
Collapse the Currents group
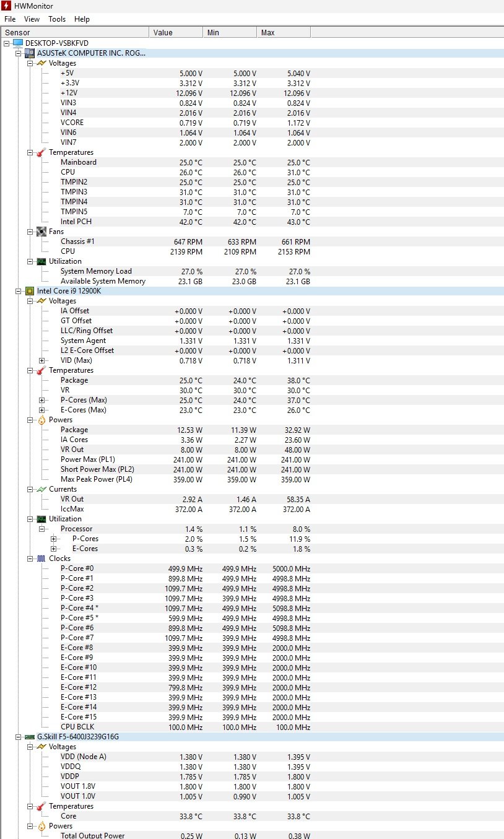click(x=30, y=489)
